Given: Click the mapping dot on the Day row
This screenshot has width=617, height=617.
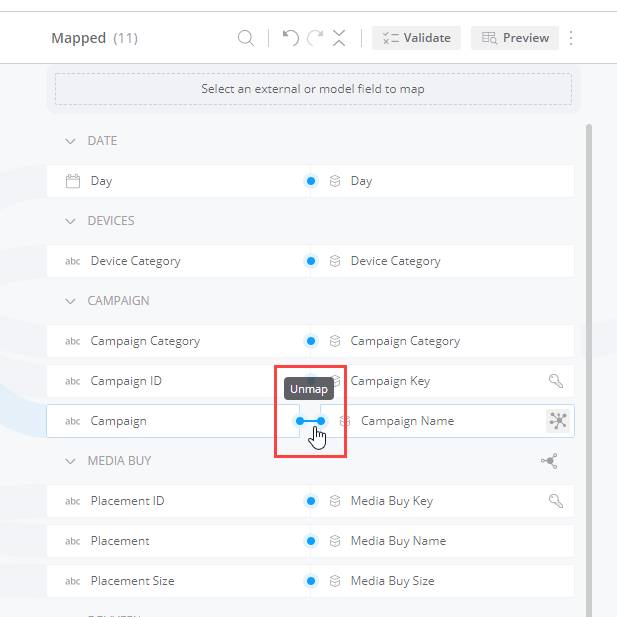Looking at the screenshot, I should (x=311, y=181).
